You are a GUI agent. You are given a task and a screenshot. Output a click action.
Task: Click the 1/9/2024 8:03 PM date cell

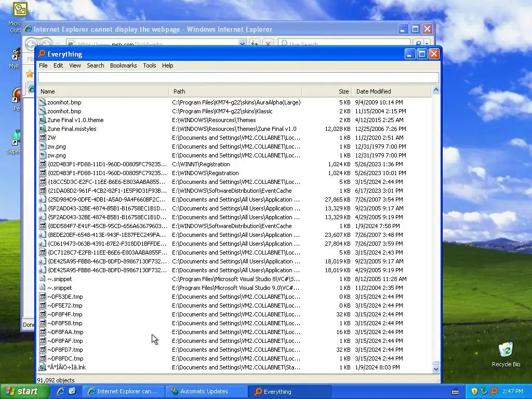(x=377, y=367)
